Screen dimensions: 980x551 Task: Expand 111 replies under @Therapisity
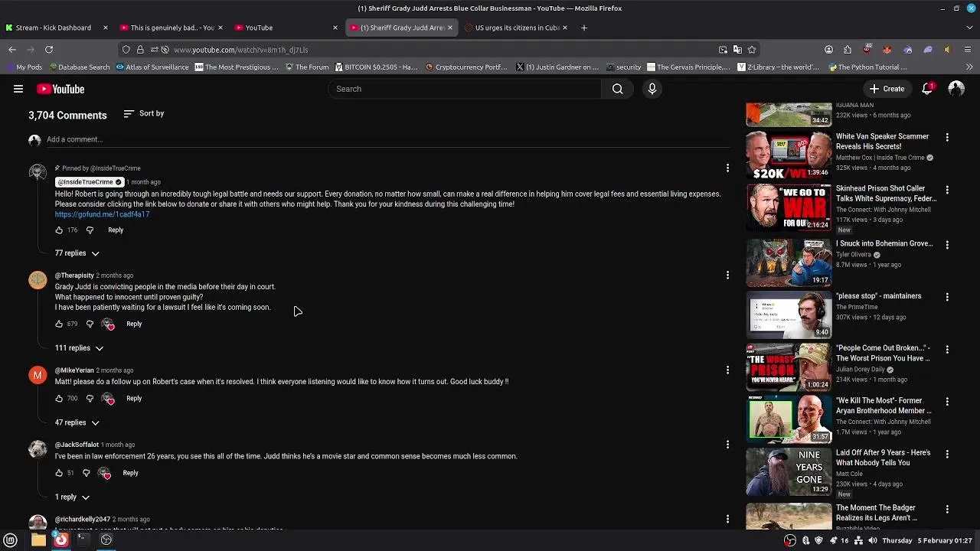[79, 348]
